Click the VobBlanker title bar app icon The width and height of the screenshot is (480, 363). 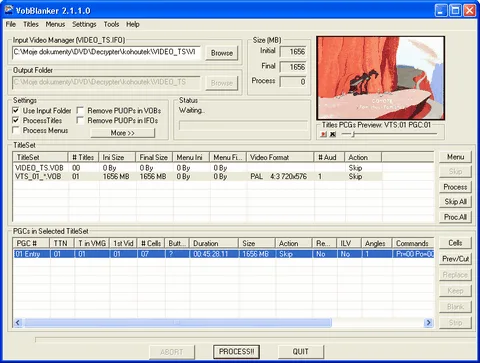9,10
